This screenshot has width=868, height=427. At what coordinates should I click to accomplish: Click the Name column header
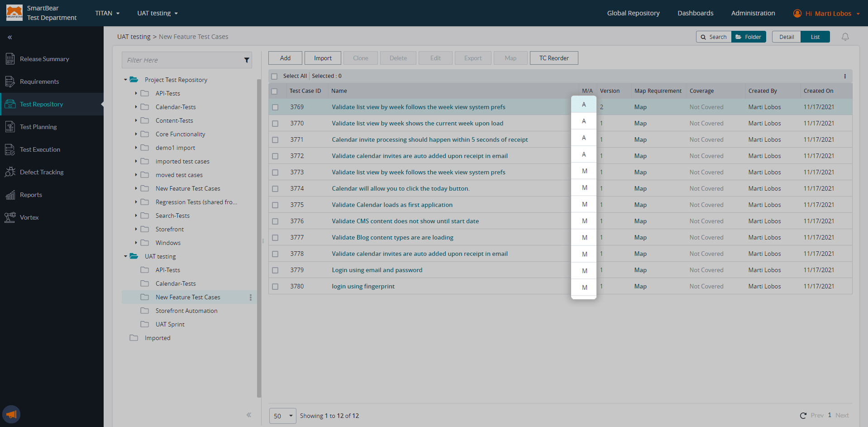[339, 91]
